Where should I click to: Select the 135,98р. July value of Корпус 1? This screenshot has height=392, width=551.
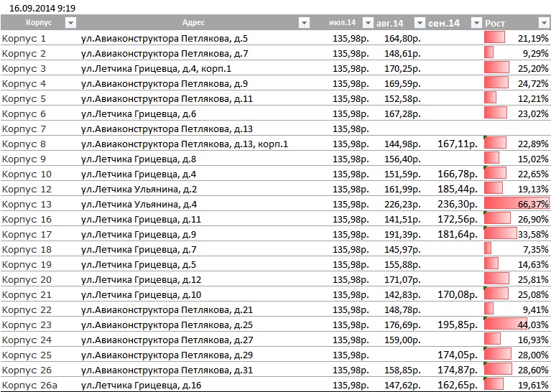pyautogui.click(x=351, y=38)
